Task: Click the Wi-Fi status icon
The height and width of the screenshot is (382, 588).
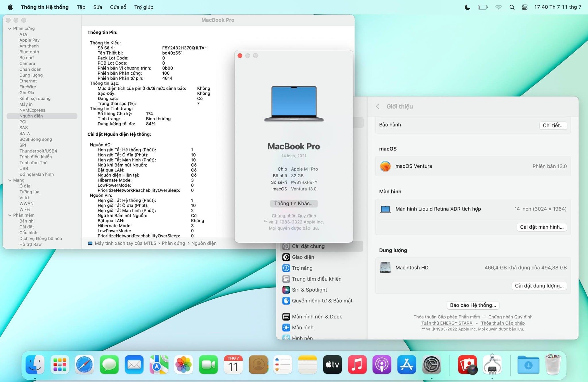Action: click(x=498, y=7)
